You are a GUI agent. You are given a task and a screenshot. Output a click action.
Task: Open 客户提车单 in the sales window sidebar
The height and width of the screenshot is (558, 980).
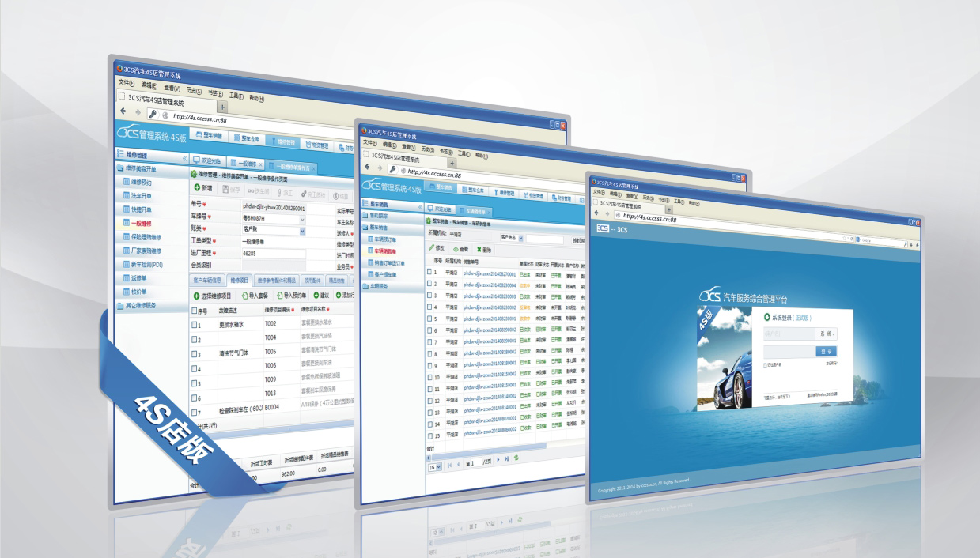(x=384, y=274)
